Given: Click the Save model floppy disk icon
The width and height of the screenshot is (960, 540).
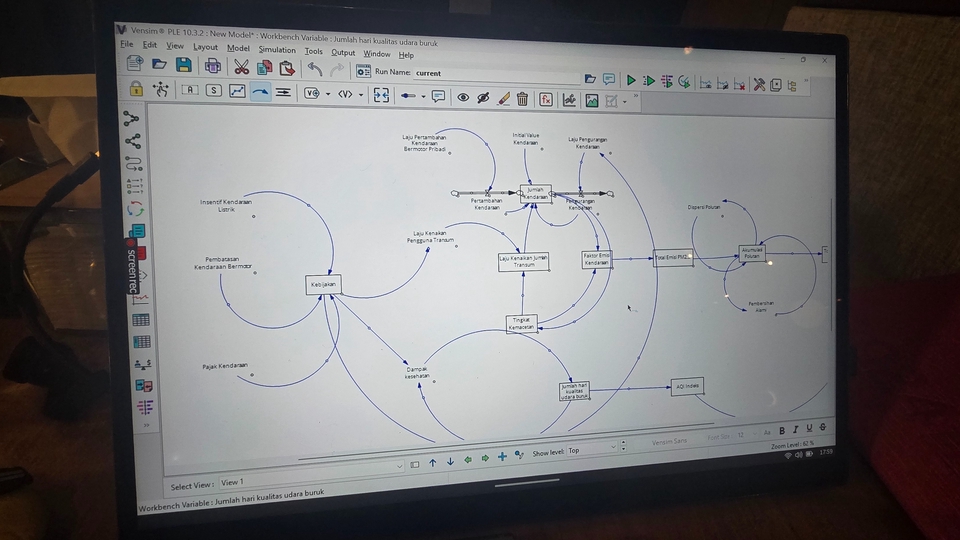Looking at the screenshot, I should pyautogui.click(x=184, y=65).
